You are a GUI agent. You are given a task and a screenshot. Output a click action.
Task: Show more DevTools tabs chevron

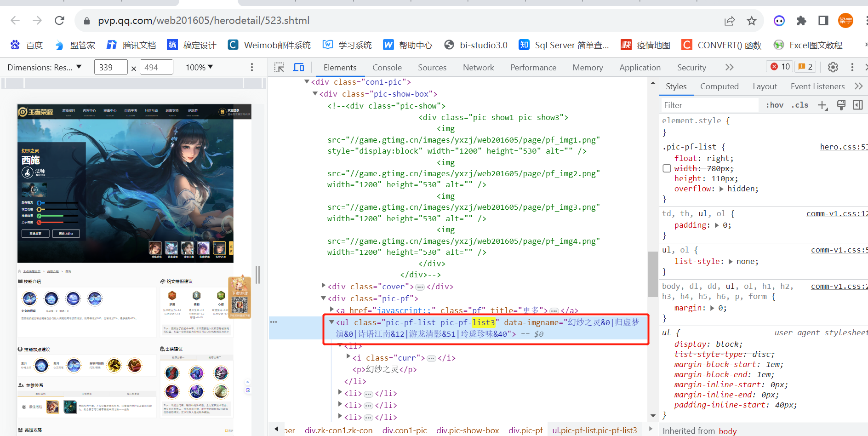(x=730, y=67)
